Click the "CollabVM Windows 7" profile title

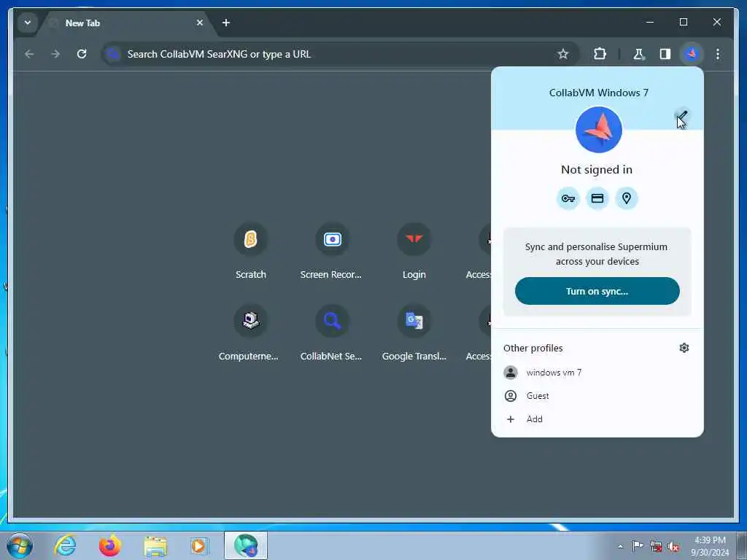(598, 93)
